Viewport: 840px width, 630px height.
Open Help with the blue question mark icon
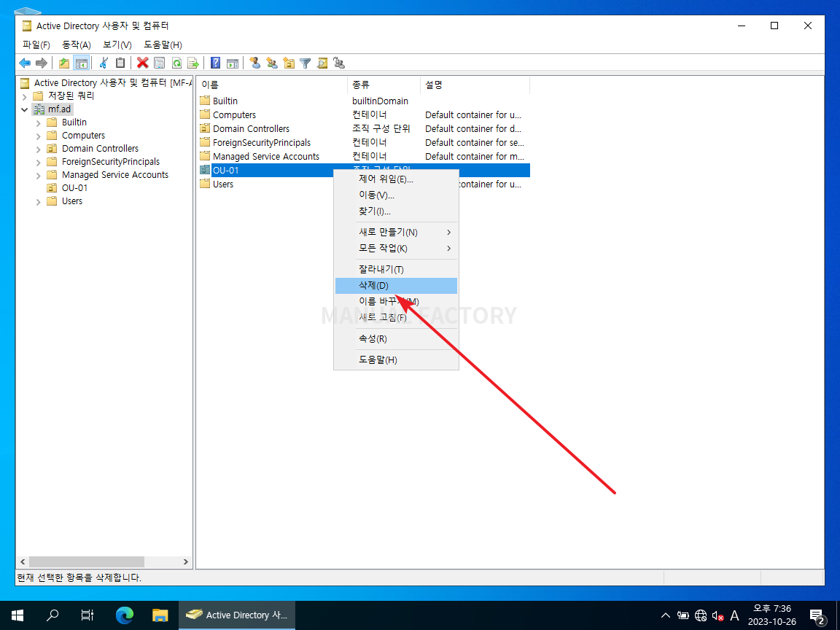tap(215, 63)
